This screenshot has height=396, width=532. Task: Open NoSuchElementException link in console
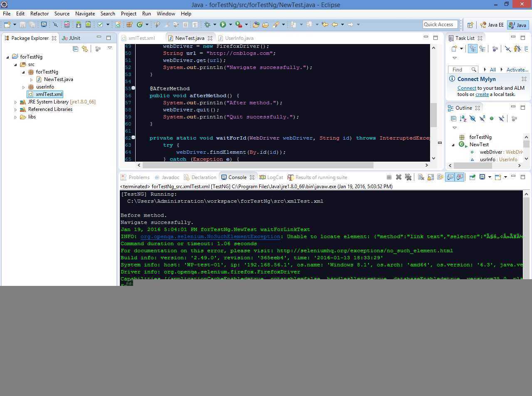coord(210,236)
